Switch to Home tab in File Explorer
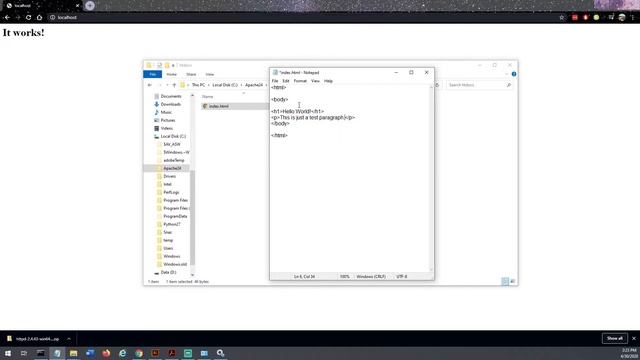This screenshot has height=360, width=640. [x=171, y=74]
